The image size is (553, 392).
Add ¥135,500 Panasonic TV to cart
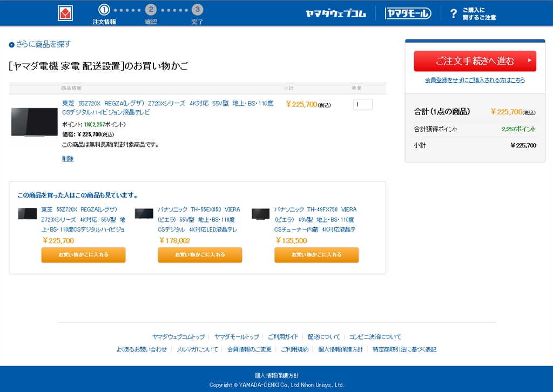316,254
